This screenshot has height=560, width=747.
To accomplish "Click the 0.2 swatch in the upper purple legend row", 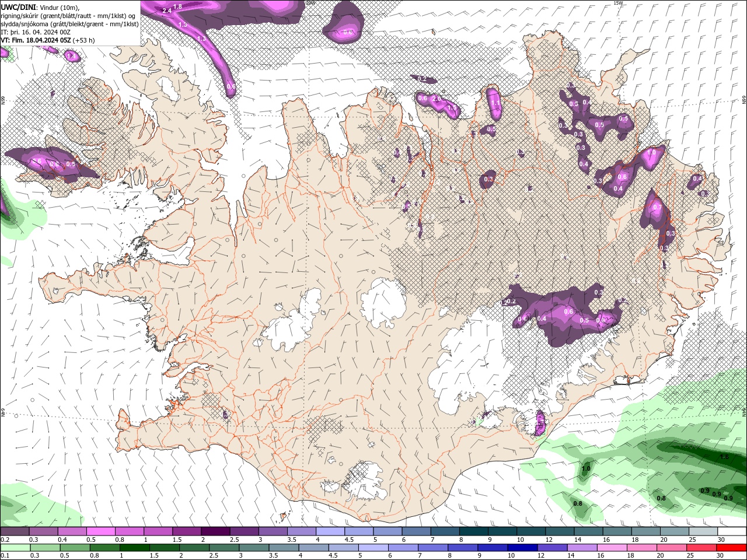I will pos(15,531).
